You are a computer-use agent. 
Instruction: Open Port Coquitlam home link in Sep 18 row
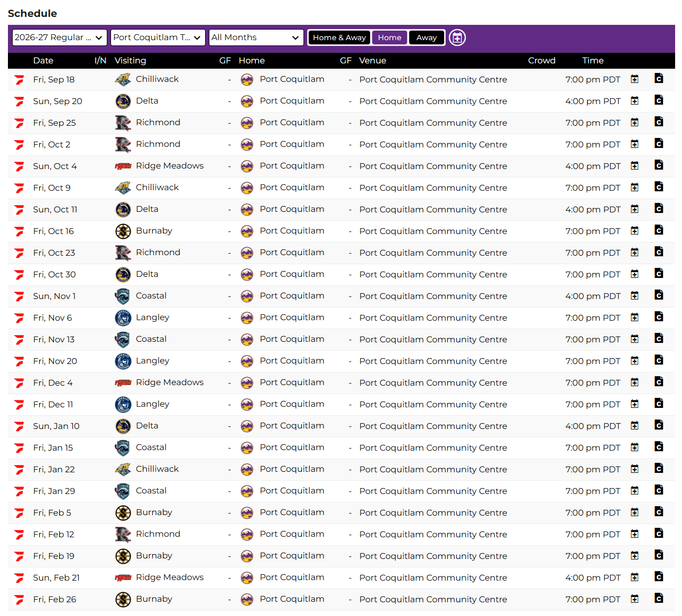pos(292,79)
